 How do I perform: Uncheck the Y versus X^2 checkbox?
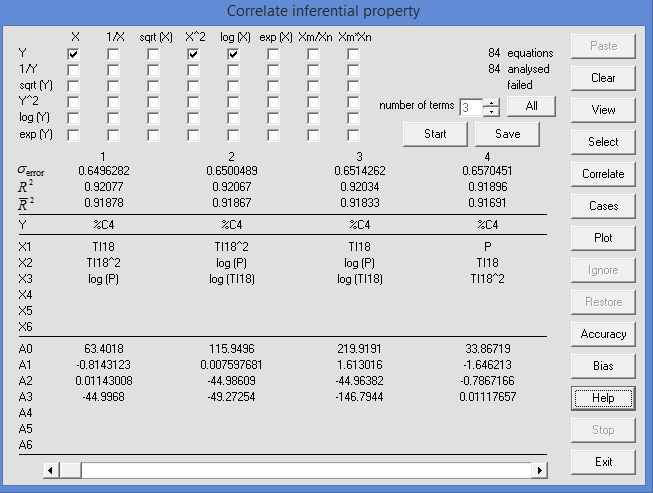click(x=193, y=53)
